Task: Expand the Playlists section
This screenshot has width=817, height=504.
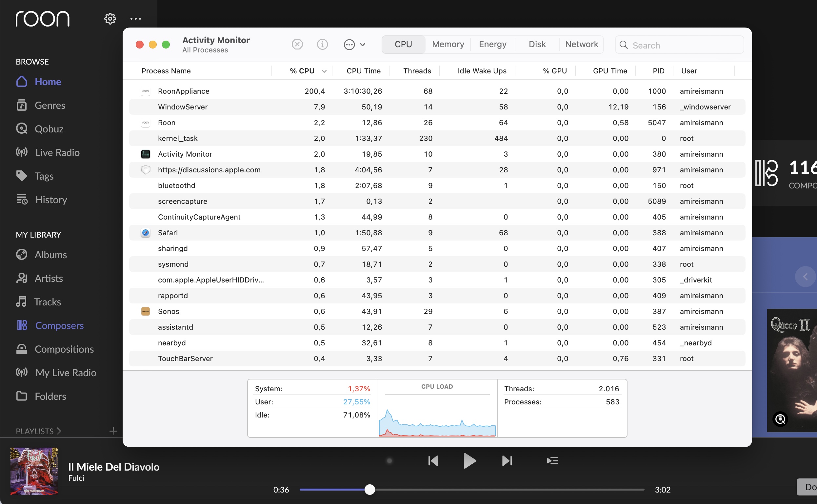Action: [39, 431]
